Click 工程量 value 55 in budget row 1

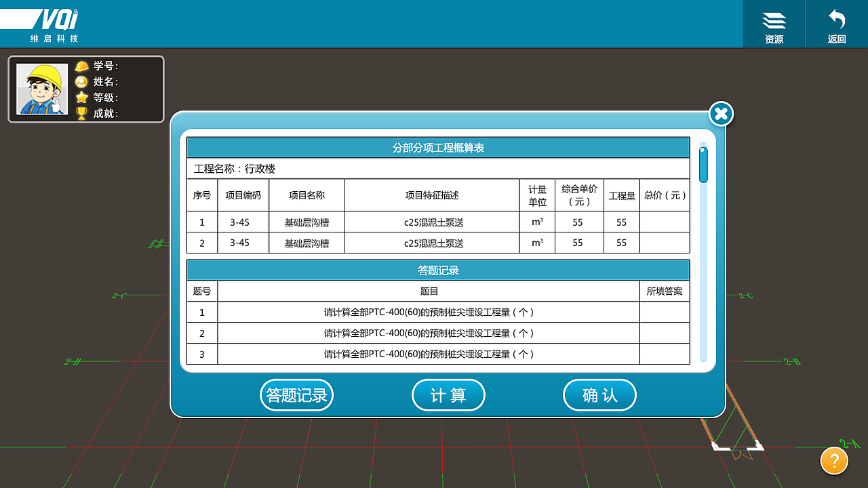tap(622, 222)
